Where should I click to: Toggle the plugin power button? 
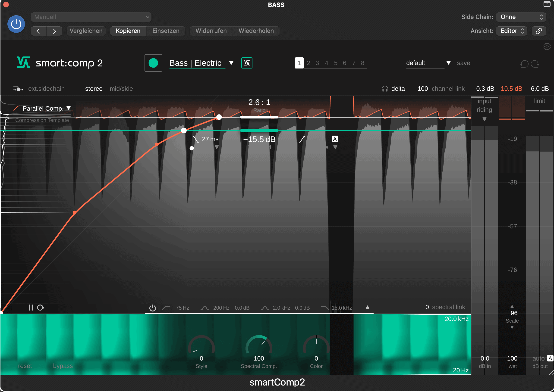16,24
